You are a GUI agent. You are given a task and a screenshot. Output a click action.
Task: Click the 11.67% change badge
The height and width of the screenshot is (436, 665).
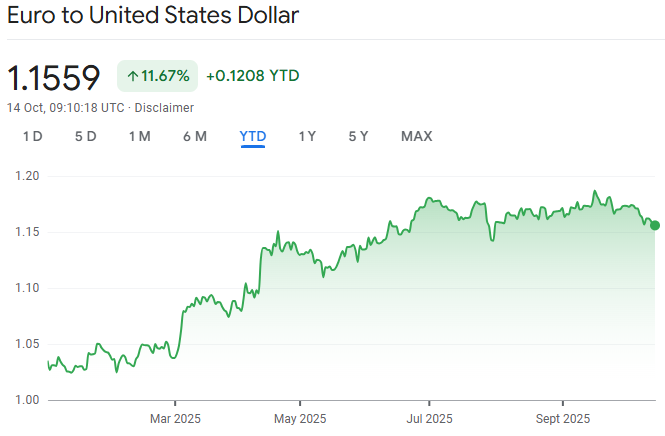tap(158, 76)
